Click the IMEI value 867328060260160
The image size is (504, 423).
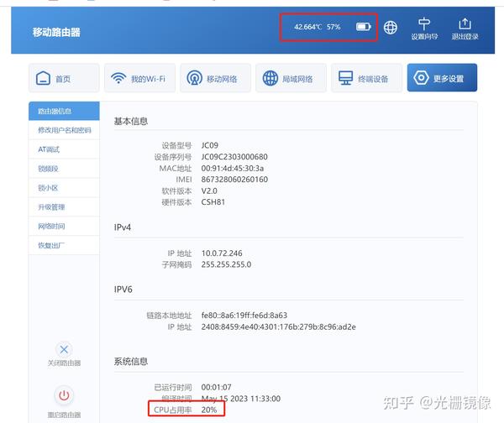click(x=234, y=180)
